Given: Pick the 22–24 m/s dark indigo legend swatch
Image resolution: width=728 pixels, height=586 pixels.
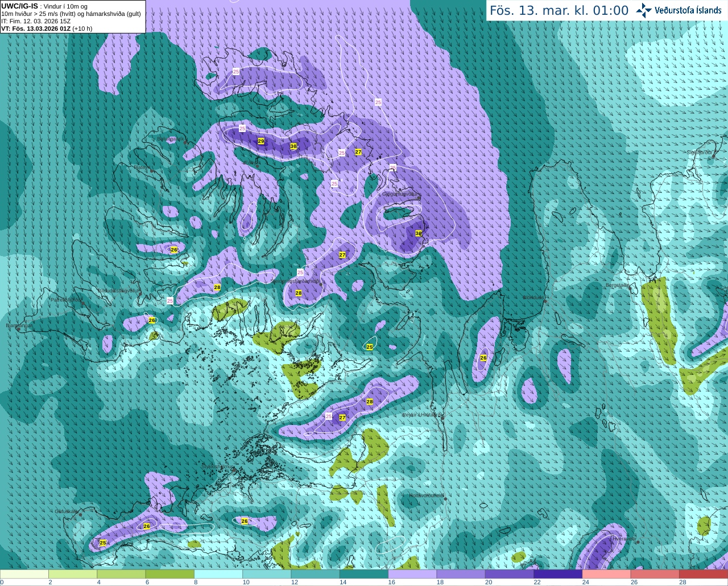Looking at the screenshot, I should [x=558, y=574].
